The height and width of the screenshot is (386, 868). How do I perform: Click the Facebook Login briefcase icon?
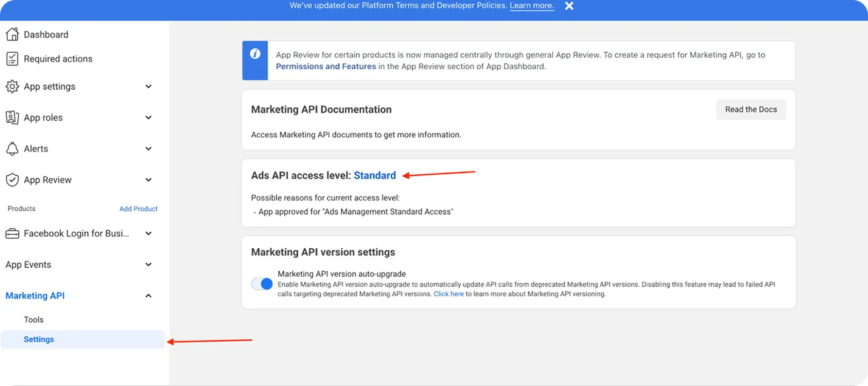(12, 234)
